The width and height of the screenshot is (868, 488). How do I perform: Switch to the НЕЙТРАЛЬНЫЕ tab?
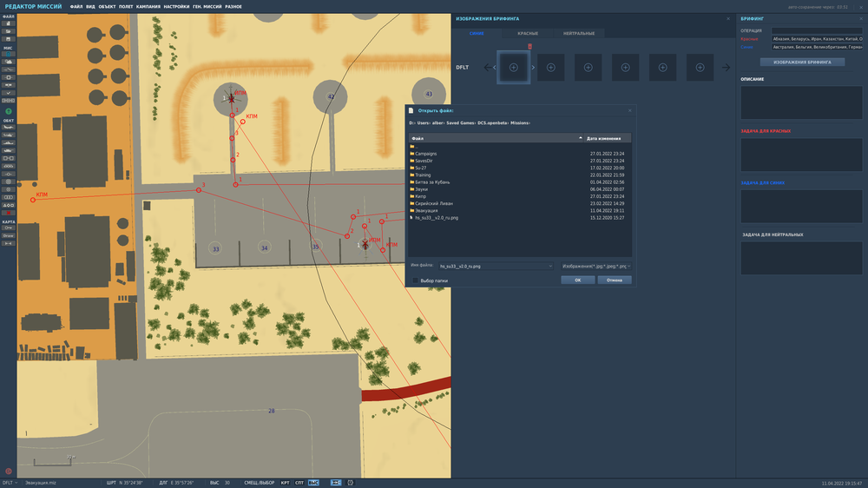point(579,33)
